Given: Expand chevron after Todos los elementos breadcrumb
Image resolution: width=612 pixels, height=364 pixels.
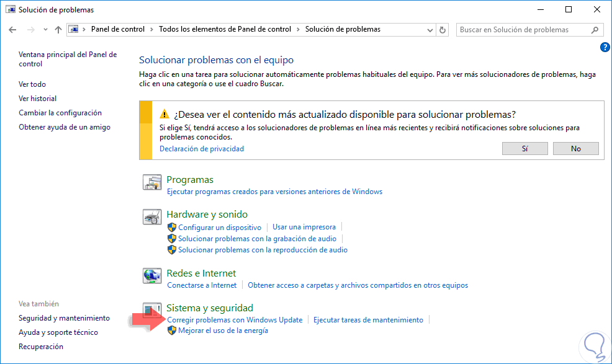Looking at the screenshot, I should tap(298, 30).
